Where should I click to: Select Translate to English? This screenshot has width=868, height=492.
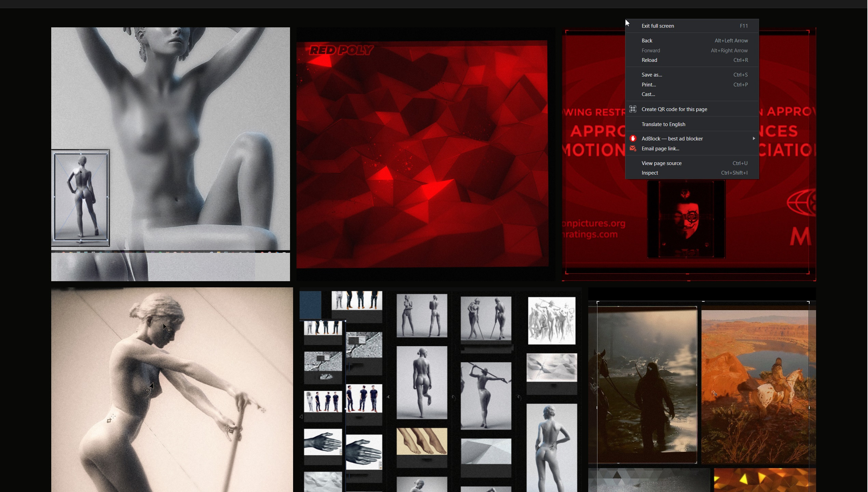pos(692,124)
